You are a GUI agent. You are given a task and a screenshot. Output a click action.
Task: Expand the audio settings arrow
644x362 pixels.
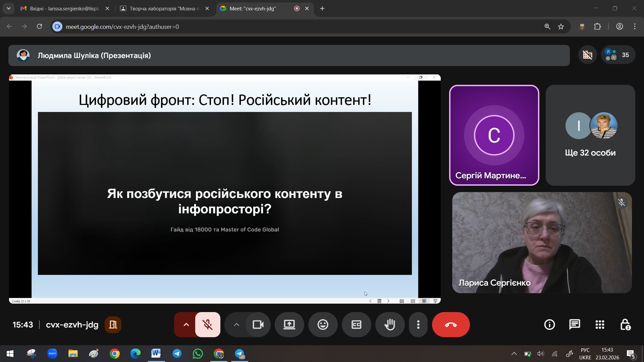point(186,324)
